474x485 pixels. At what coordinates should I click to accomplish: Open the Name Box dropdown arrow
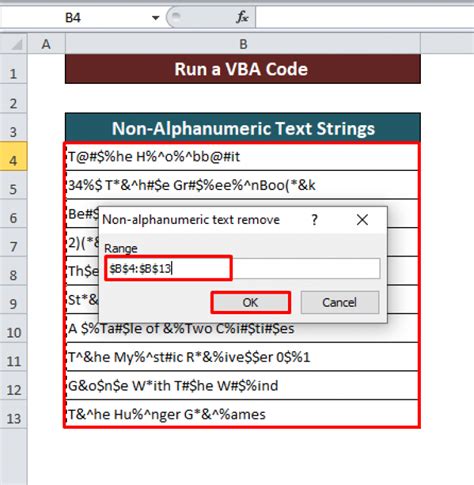coord(155,18)
